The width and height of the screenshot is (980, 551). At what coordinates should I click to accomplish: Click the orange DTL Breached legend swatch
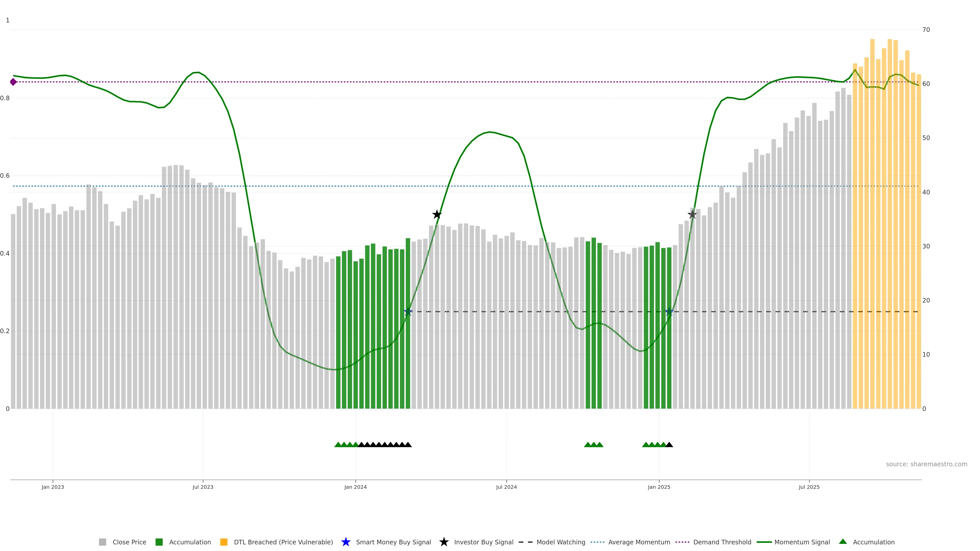224,542
